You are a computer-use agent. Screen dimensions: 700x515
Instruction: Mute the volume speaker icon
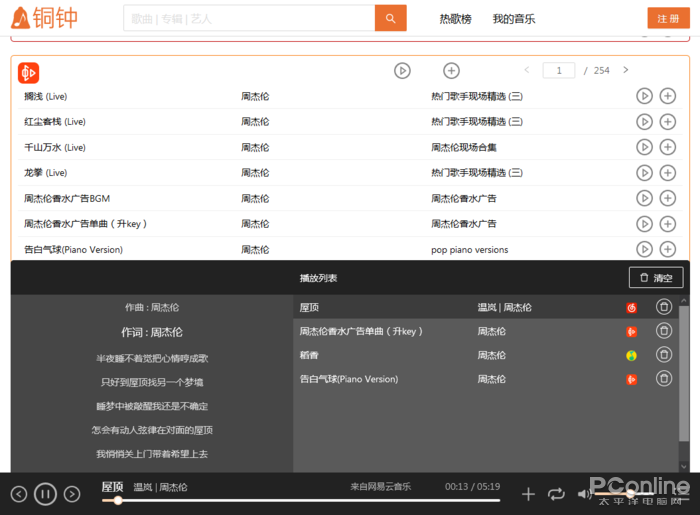click(584, 493)
